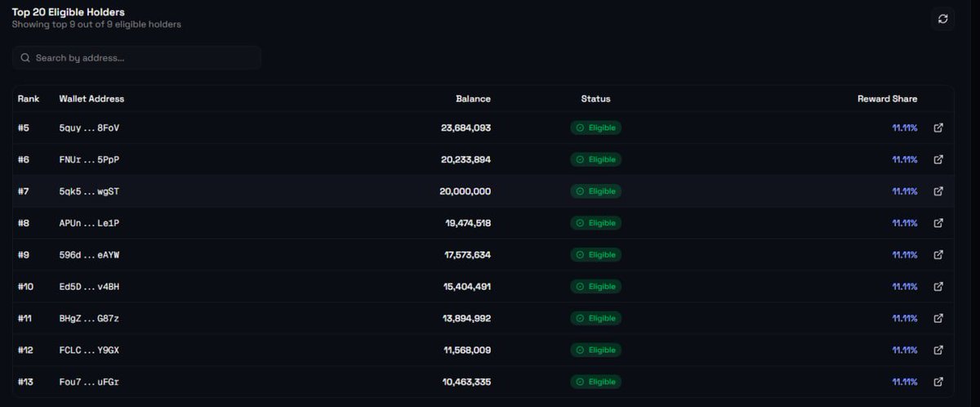This screenshot has height=407, width=980.
Task: Click the search magnifier icon
Action: pos(25,58)
